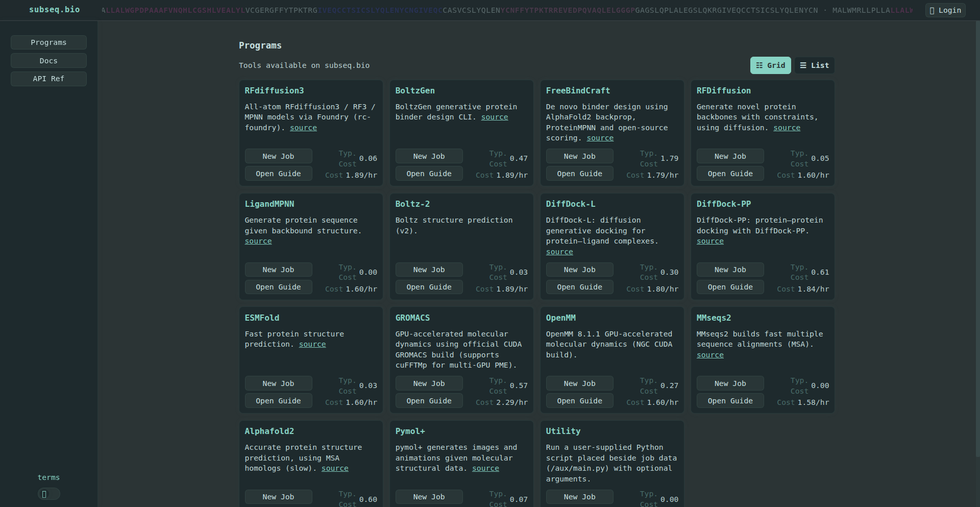Open the LigandMPNN source link
Image resolution: width=980 pixels, height=507 pixels.
[x=258, y=240]
